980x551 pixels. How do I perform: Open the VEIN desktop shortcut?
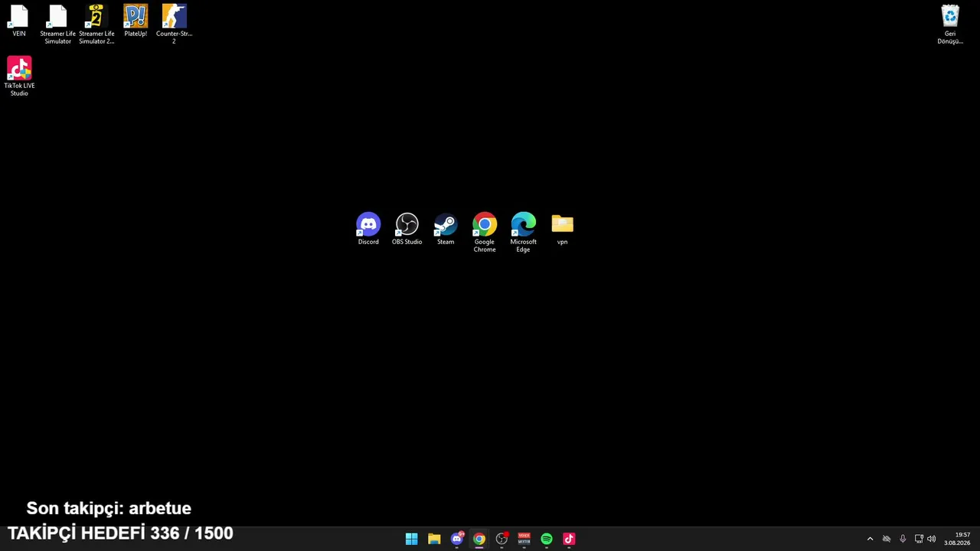tap(19, 21)
